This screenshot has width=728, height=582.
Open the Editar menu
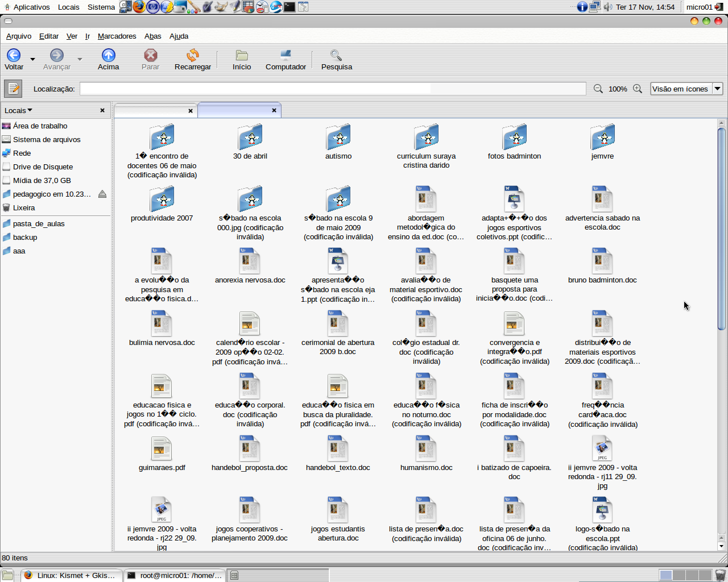(49, 36)
